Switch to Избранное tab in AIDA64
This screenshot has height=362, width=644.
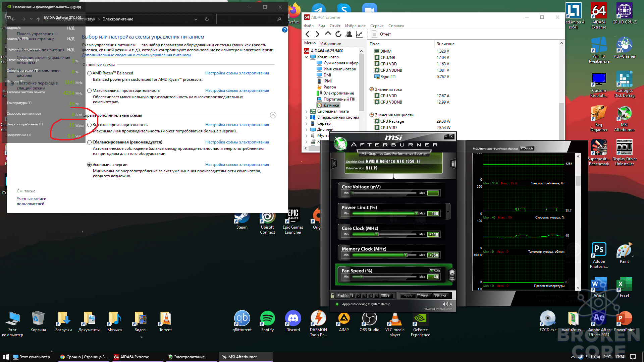pos(330,43)
